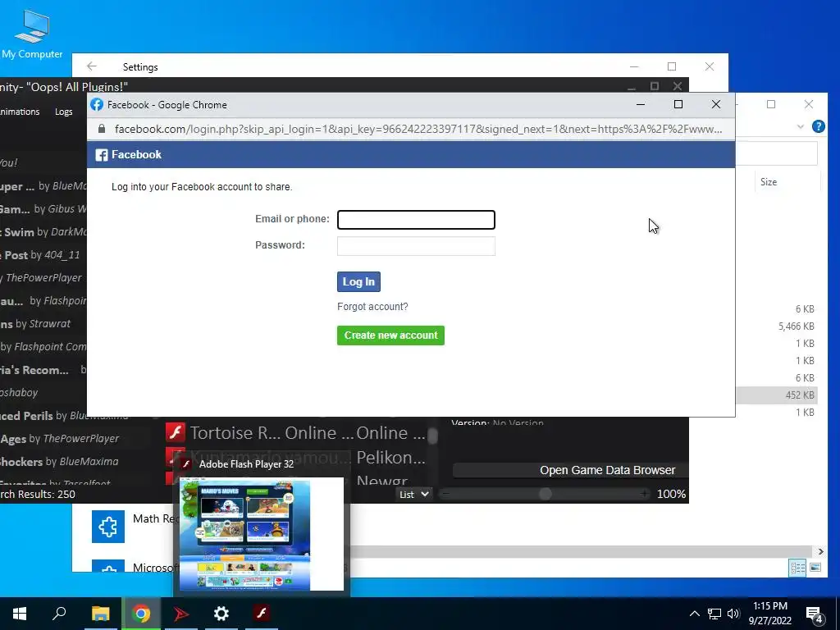Click the Facebook login URL address bar
Image resolution: width=840 pixels, height=630 pixels.
click(x=418, y=129)
